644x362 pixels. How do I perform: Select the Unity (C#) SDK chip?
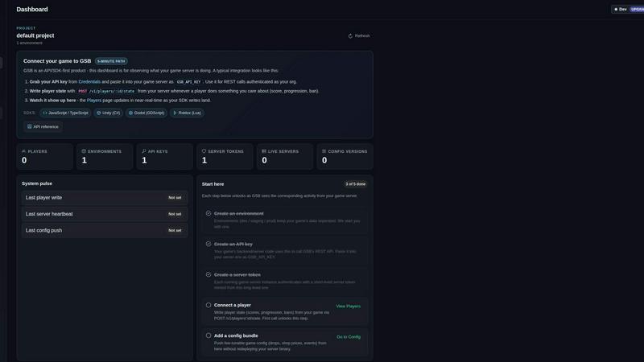(x=108, y=113)
